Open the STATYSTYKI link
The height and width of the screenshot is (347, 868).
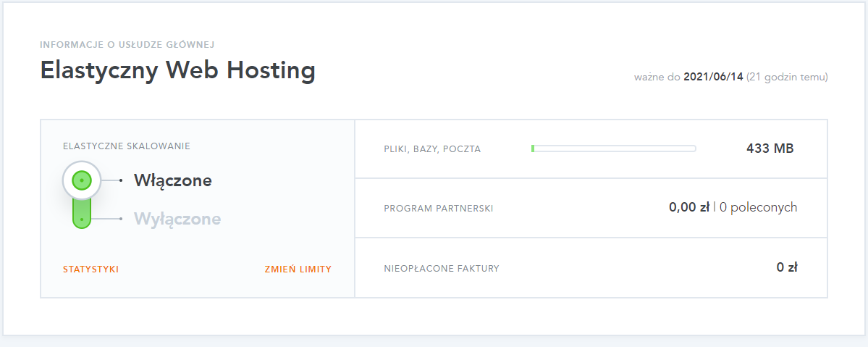90,269
